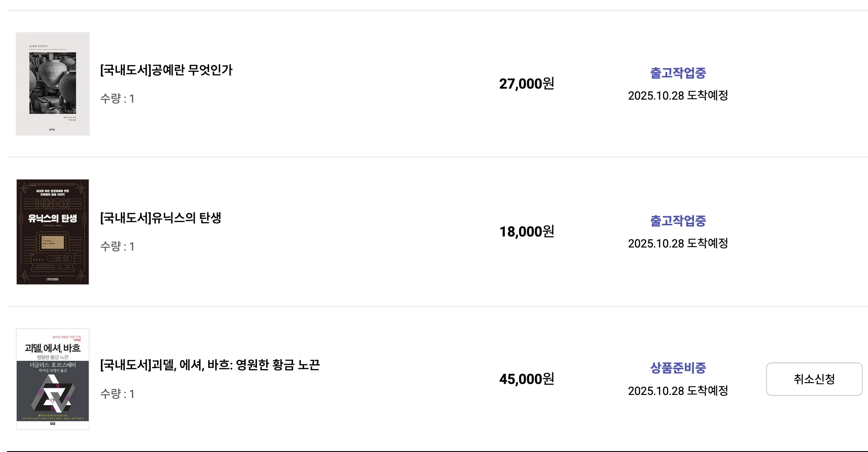Click the 상품준비중 status label
Screen dimensions: 868x452
pyautogui.click(x=678, y=368)
